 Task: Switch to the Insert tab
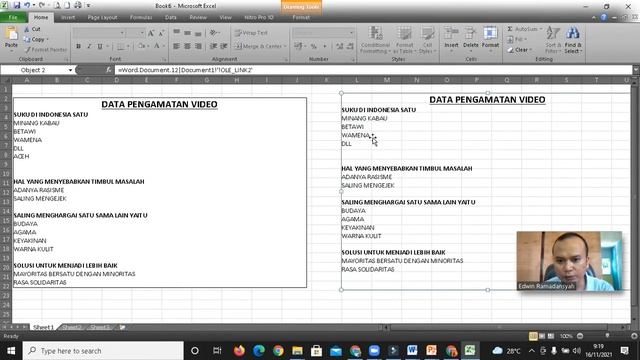tap(68, 18)
